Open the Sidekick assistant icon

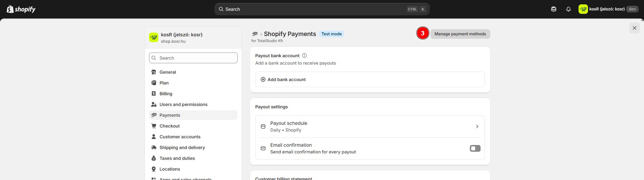tap(554, 9)
